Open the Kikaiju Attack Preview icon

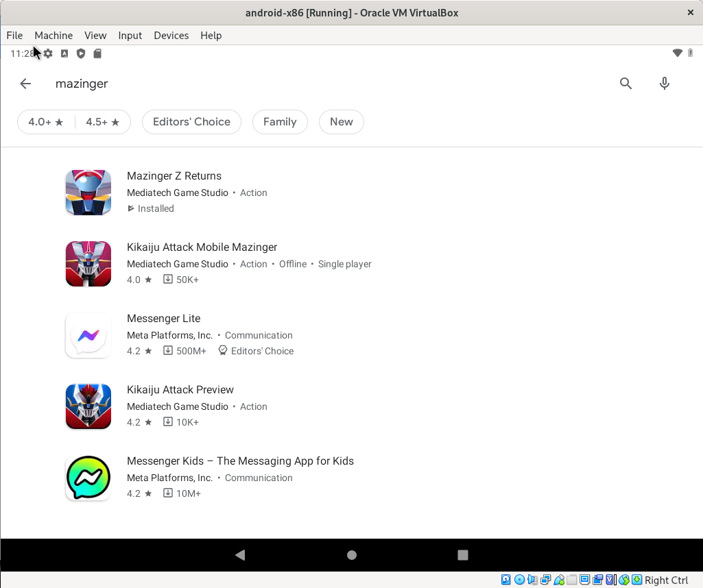point(88,406)
